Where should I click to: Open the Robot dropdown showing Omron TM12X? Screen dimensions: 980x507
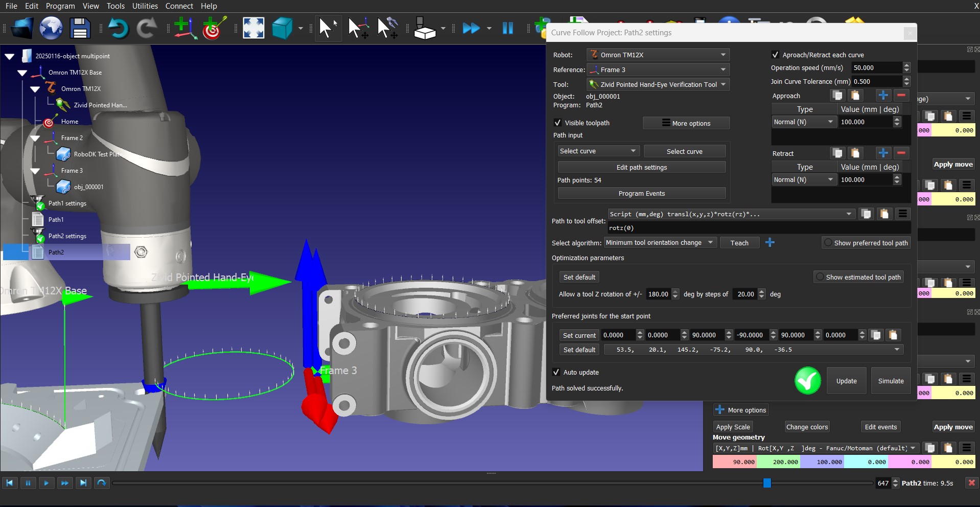coord(658,55)
